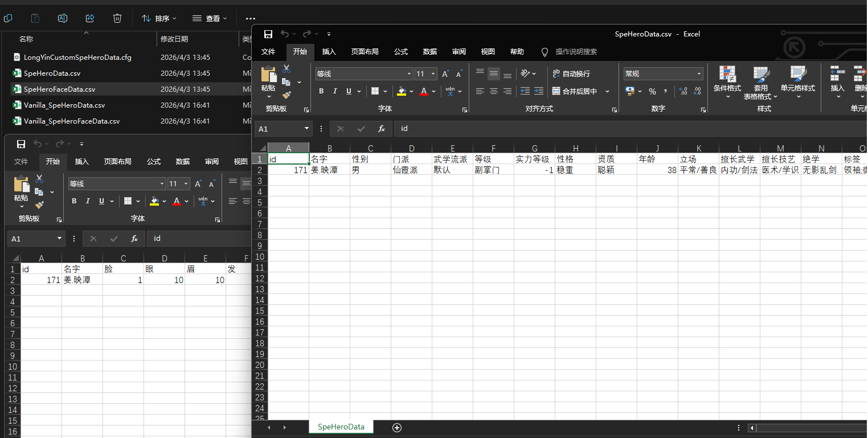Screen dimensions: 868x438
Task: Select Vanilla_SpeHeroData.csv in the file list
Action: pyautogui.click(x=64, y=105)
